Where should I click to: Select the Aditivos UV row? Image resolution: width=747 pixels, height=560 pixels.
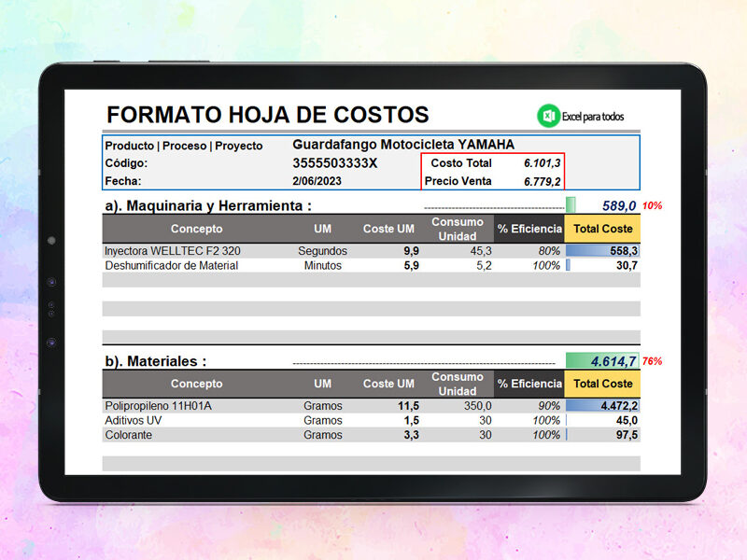[x=371, y=421]
